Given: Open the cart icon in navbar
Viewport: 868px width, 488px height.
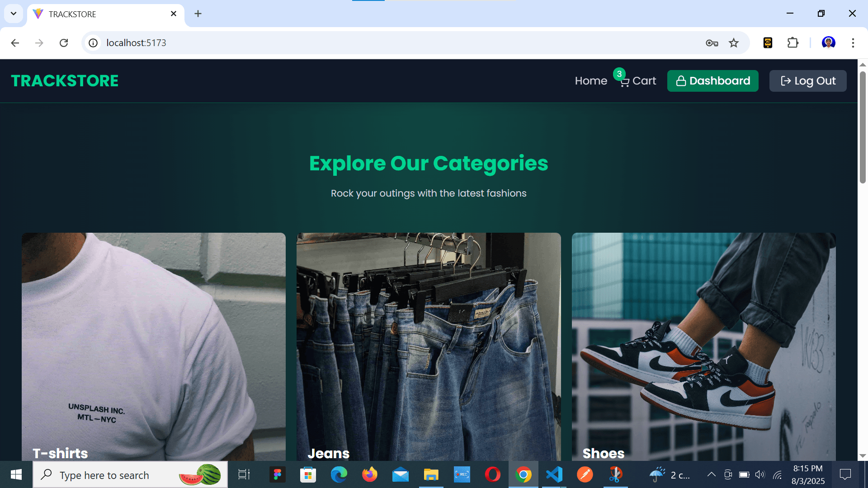Looking at the screenshot, I should click(624, 82).
